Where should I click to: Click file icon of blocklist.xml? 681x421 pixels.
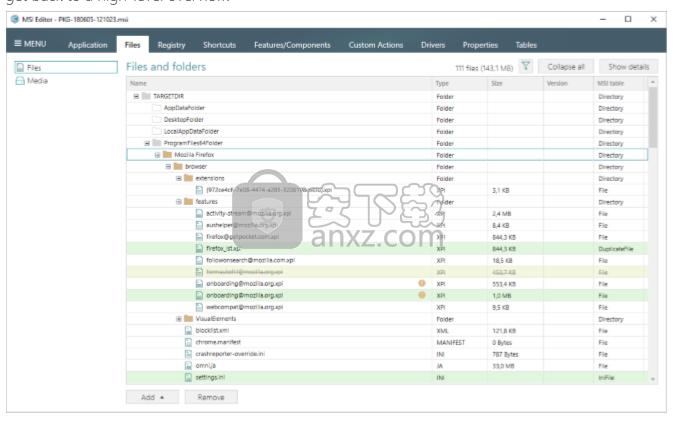click(188, 331)
